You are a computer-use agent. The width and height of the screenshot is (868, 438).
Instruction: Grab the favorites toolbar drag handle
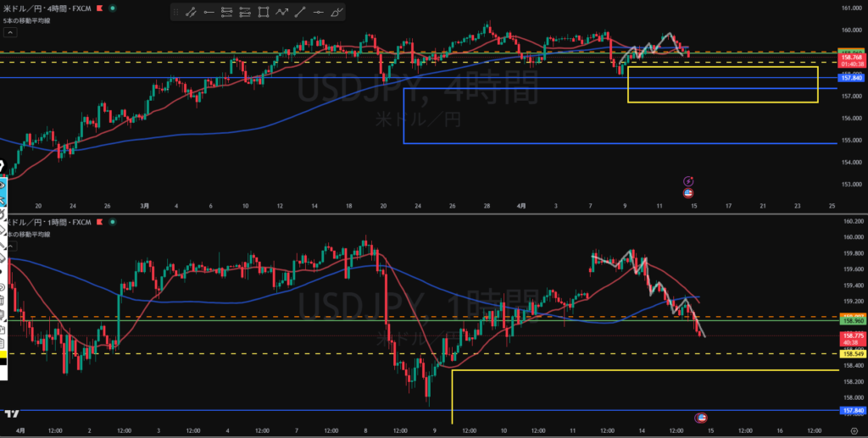[x=176, y=13]
